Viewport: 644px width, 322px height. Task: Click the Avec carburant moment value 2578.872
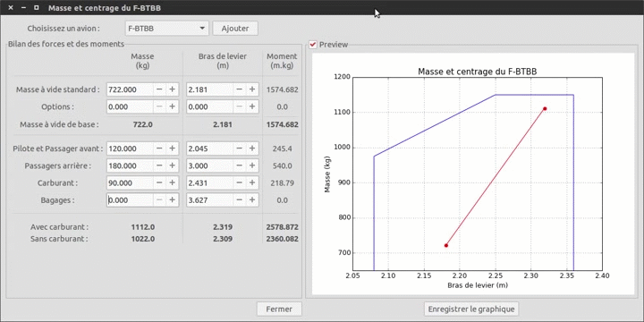click(x=282, y=227)
